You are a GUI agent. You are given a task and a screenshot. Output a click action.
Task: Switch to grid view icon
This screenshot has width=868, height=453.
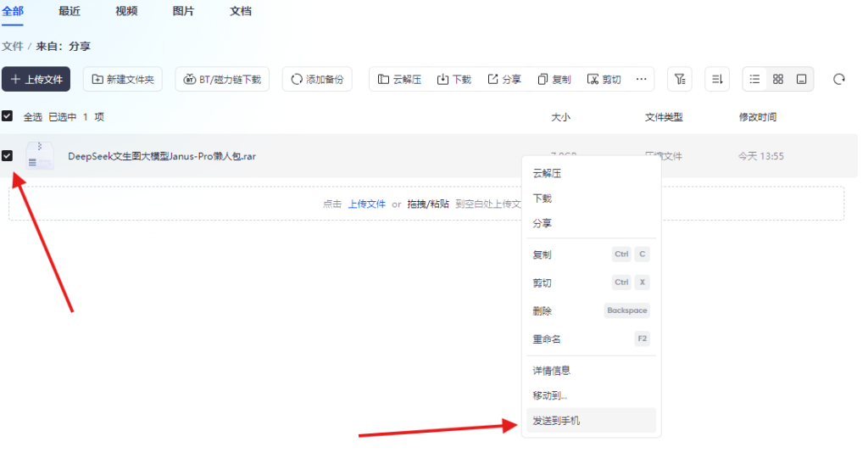click(x=778, y=79)
